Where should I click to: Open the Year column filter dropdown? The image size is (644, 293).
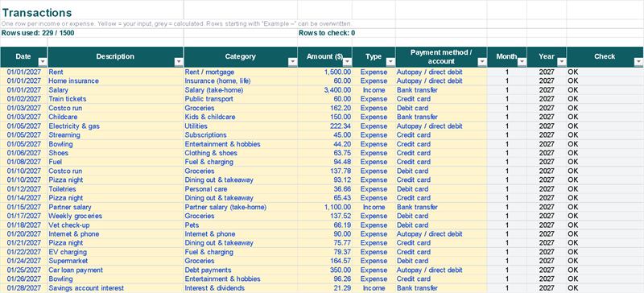(x=561, y=62)
